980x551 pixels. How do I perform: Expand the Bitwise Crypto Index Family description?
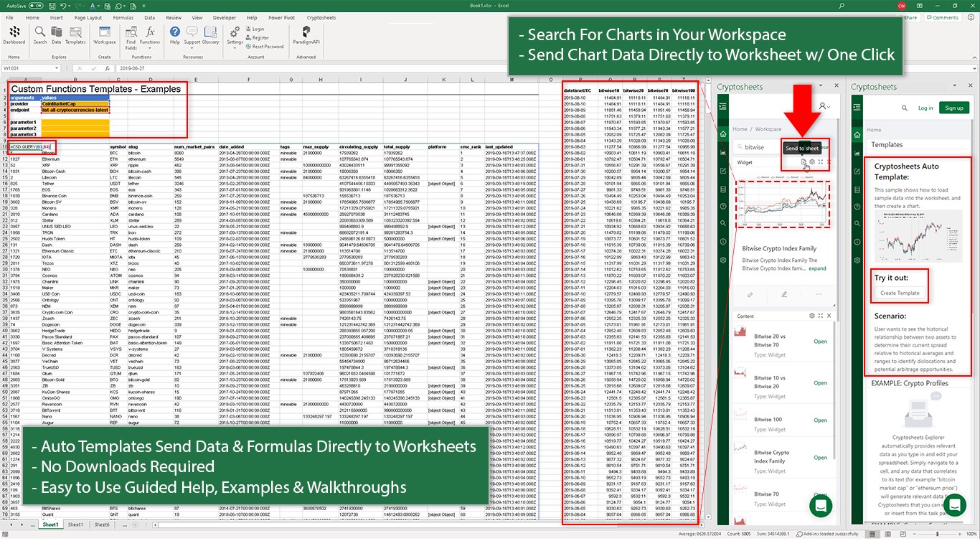point(817,268)
